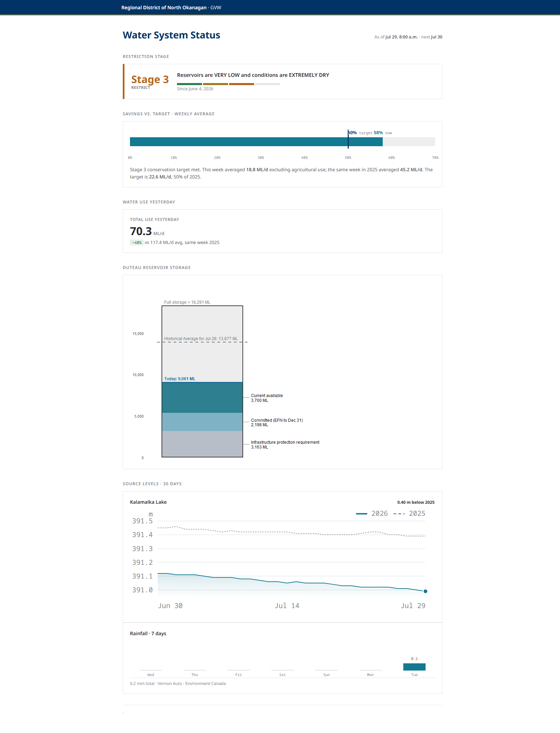Click the Stage 3 restriction label
The image size is (560, 733).
[150, 80]
